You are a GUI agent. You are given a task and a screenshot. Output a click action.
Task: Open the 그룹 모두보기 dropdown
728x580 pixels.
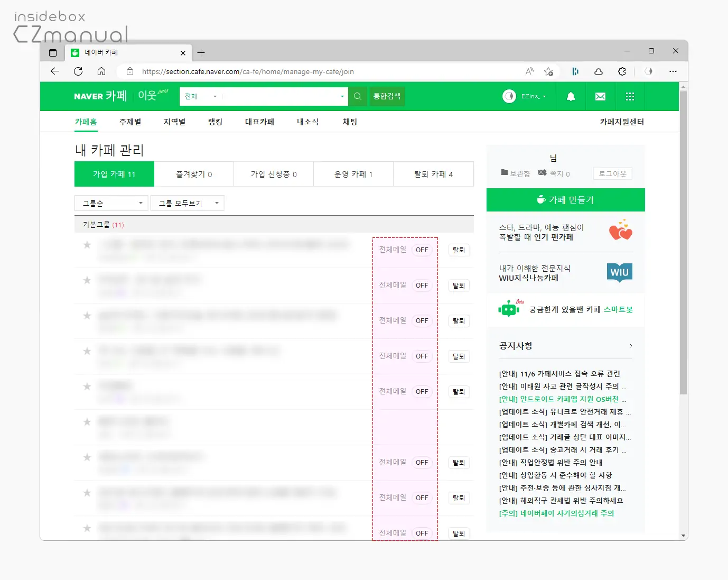(188, 202)
